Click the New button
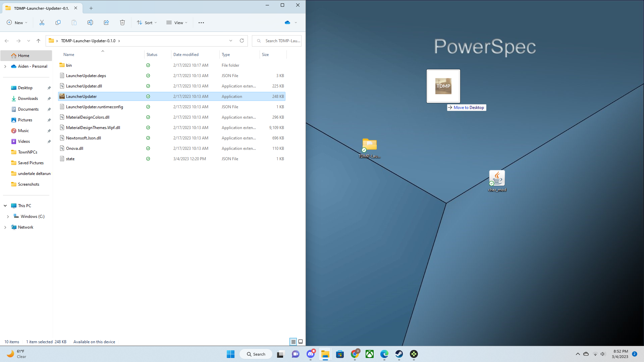 pyautogui.click(x=17, y=22)
